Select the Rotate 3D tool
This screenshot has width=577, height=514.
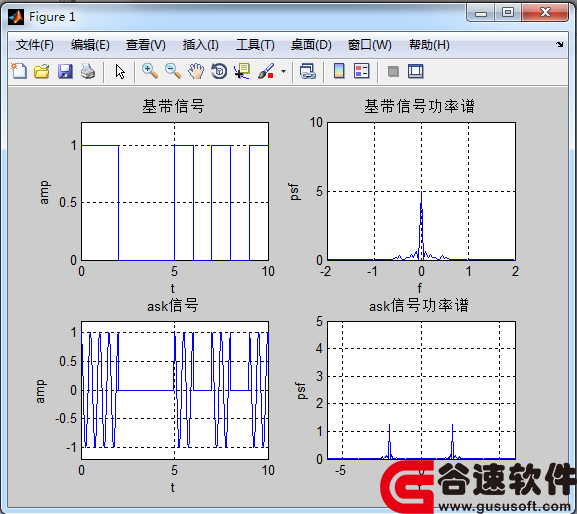[219, 71]
